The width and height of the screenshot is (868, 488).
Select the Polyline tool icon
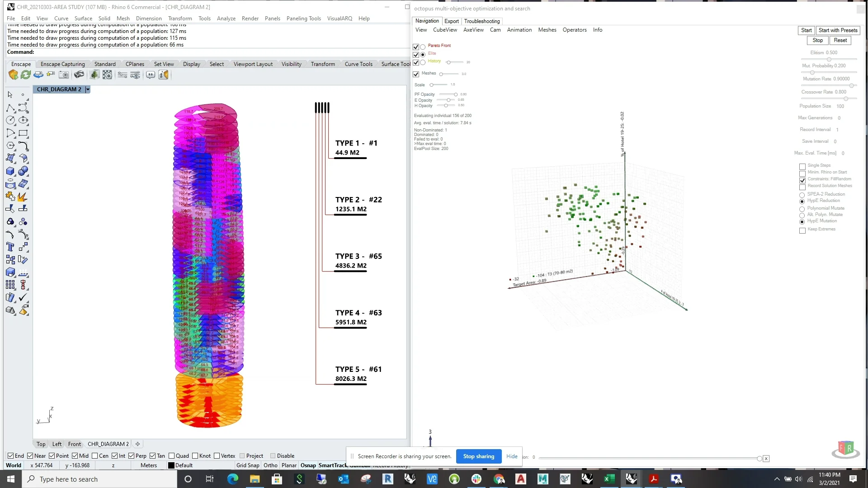coord(10,108)
